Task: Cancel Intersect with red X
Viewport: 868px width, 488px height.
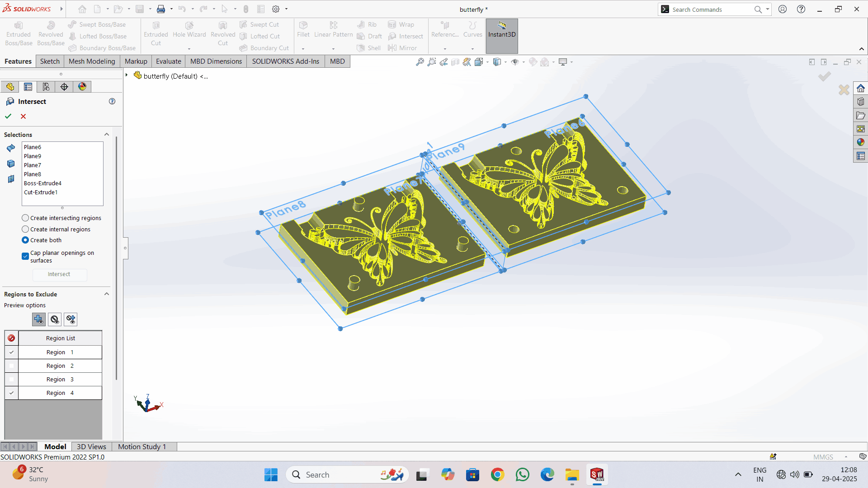Action: [24, 116]
